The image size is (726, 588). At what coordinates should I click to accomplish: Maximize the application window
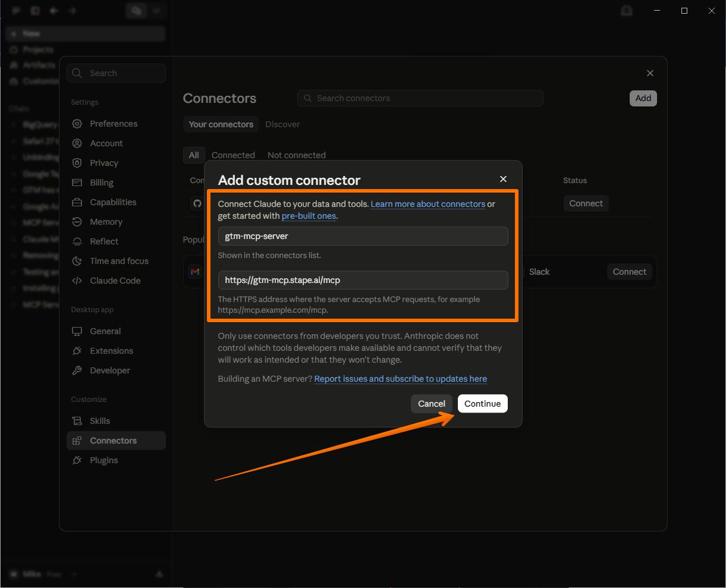(684, 11)
